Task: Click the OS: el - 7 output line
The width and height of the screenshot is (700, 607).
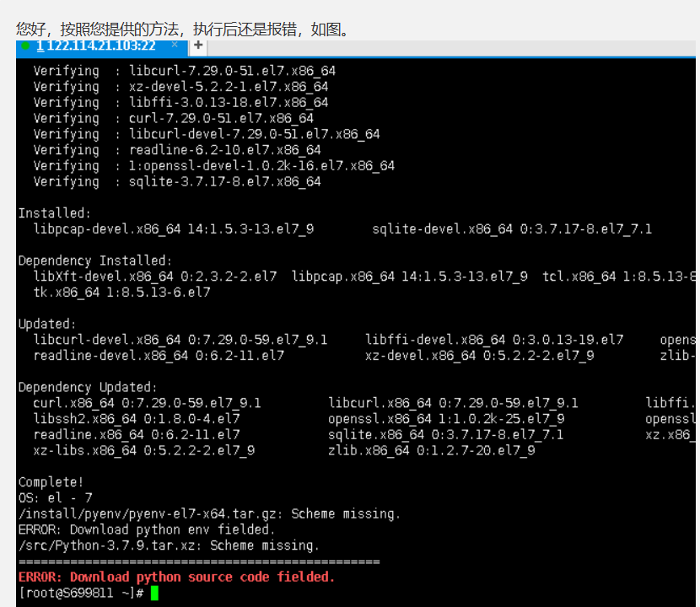Action: [56, 497]
